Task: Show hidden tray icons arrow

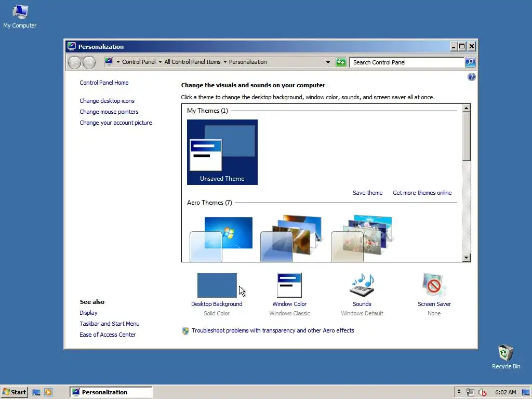Action: 459,392
